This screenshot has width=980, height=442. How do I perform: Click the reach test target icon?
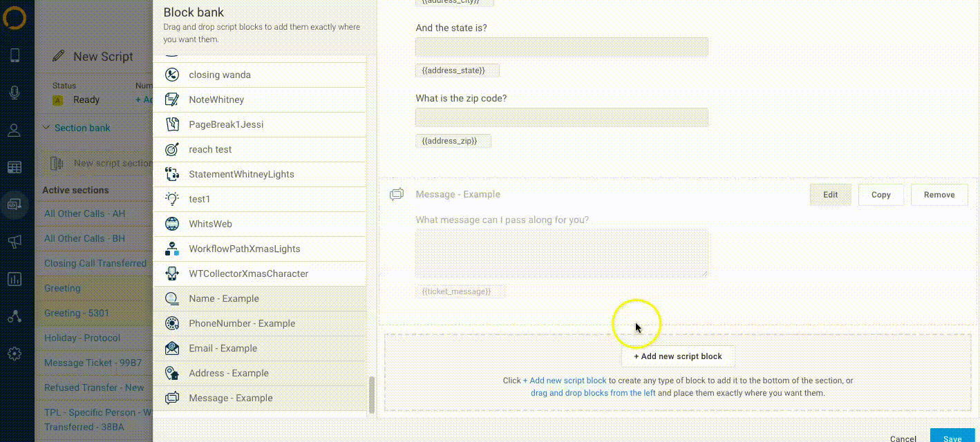[x=172, y=149]
